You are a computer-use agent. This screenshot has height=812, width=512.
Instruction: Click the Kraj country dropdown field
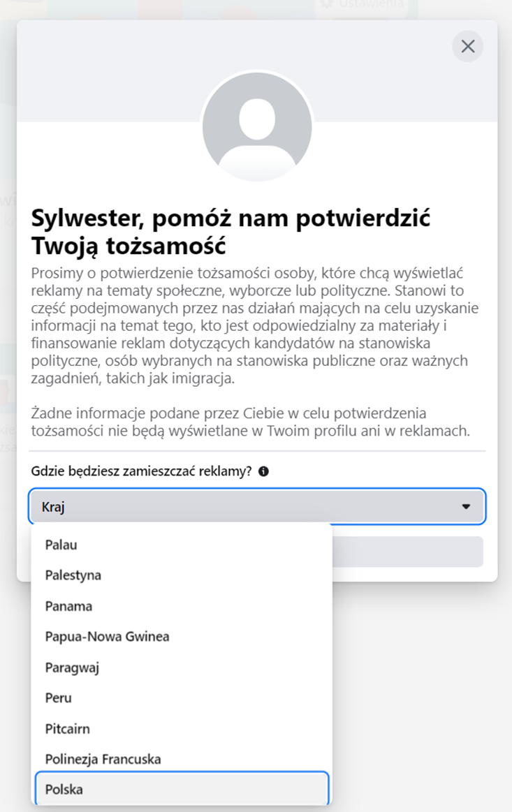(x=244, y=507)
